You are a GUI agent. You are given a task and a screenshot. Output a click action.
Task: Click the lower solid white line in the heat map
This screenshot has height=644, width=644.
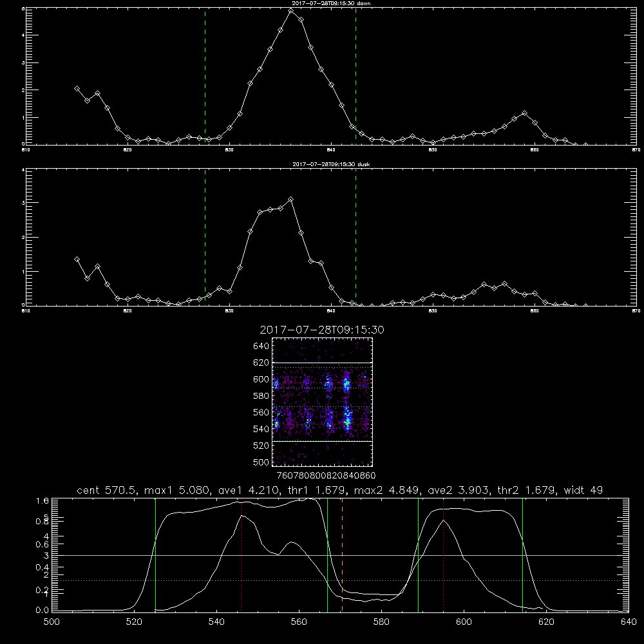[322, 441]
